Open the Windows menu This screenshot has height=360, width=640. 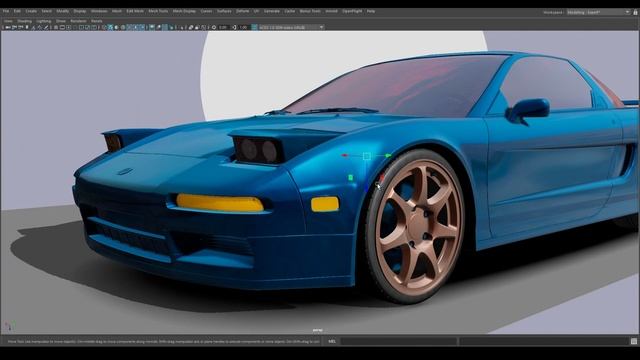99,11
